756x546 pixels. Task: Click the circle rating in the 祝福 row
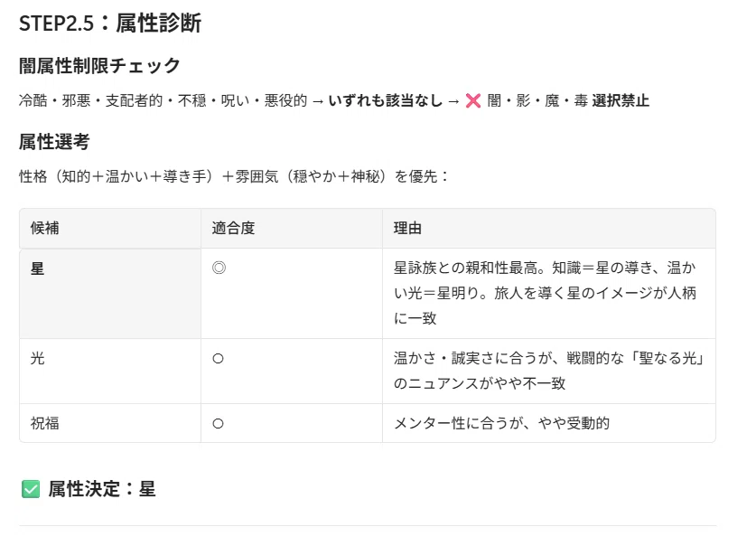tap(218, 423)
